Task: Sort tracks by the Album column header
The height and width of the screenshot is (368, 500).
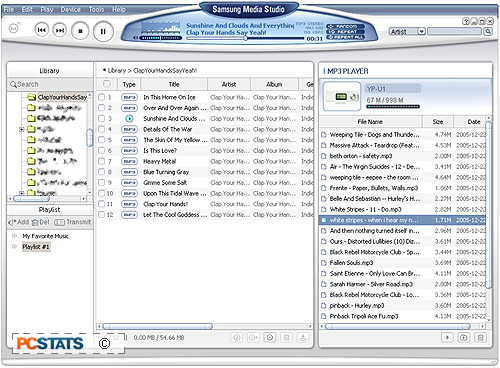Action: [274, 84]
